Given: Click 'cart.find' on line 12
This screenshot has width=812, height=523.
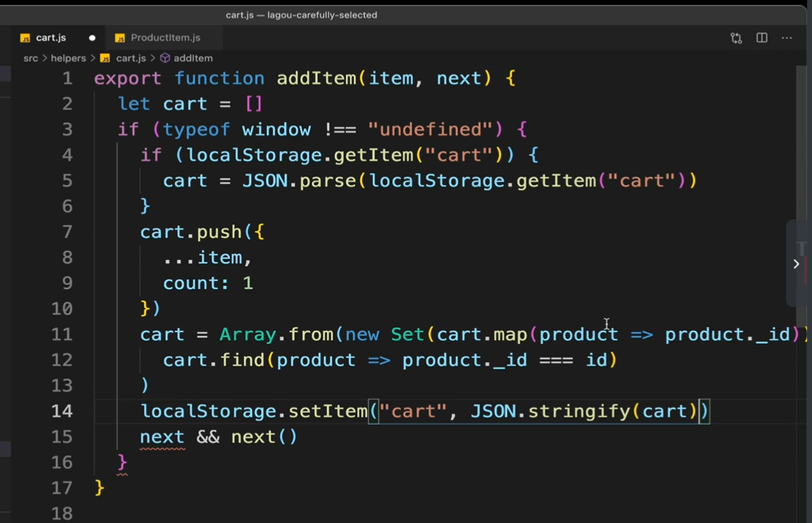Looking at the screenshot, I should click(214, 360).
